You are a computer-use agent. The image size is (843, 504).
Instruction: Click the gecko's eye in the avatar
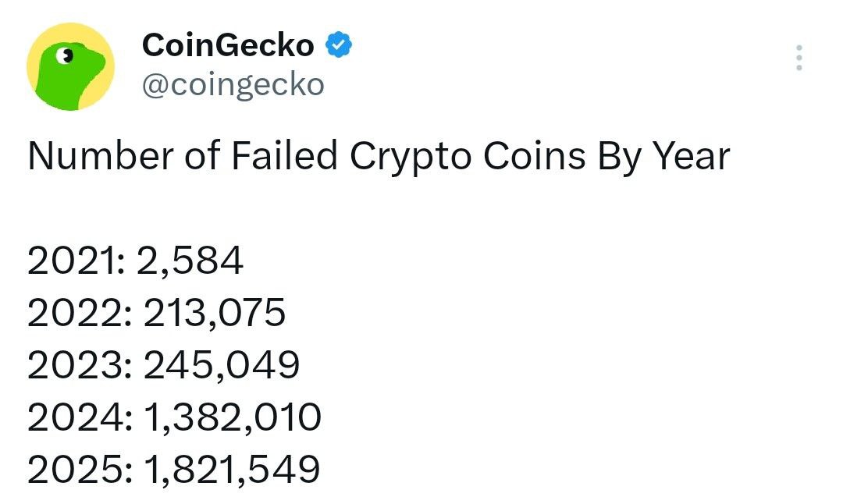click(x=66, y=55)
